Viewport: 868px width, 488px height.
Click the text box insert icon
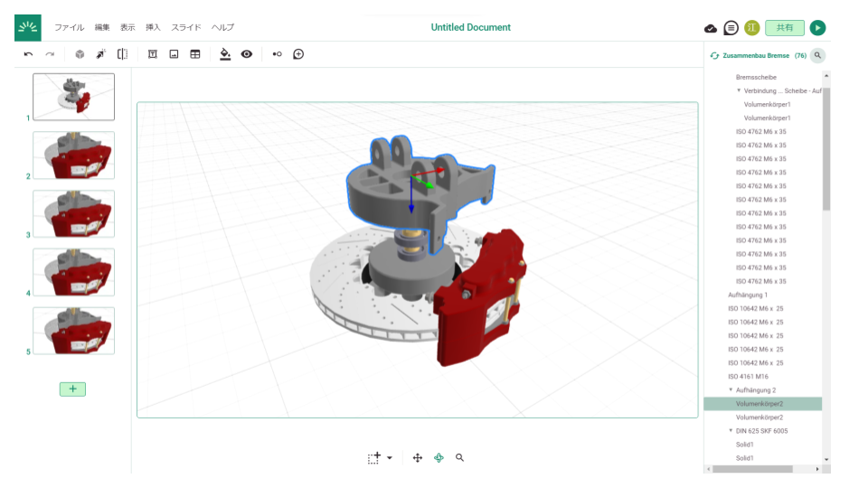click(152, 54)
